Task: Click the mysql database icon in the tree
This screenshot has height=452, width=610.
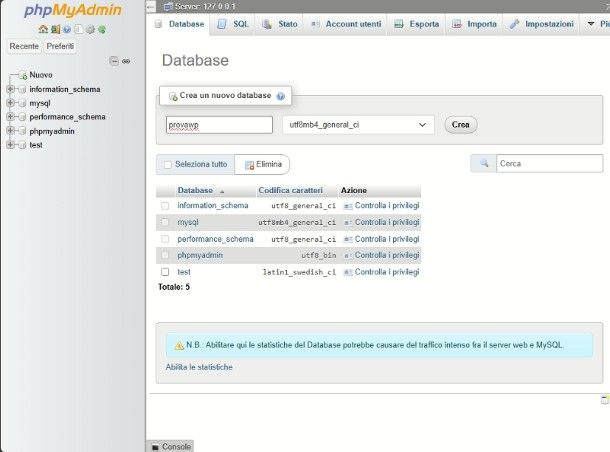Action: coord(23,103)
